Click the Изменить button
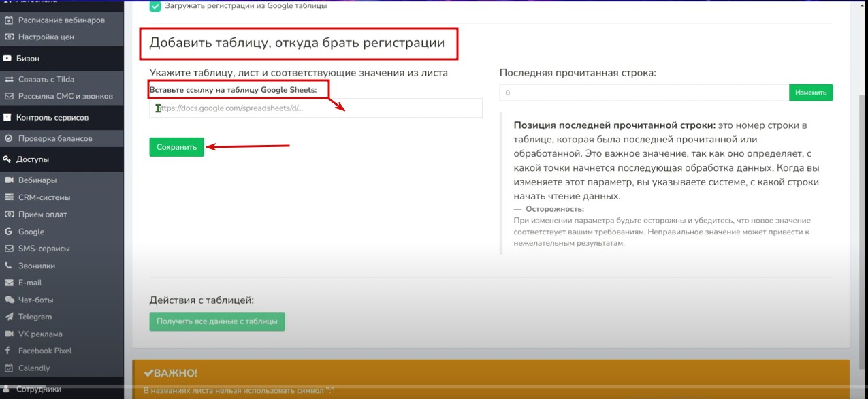The image size is (868, 399). pyautogui.click(x=810, y=93)
